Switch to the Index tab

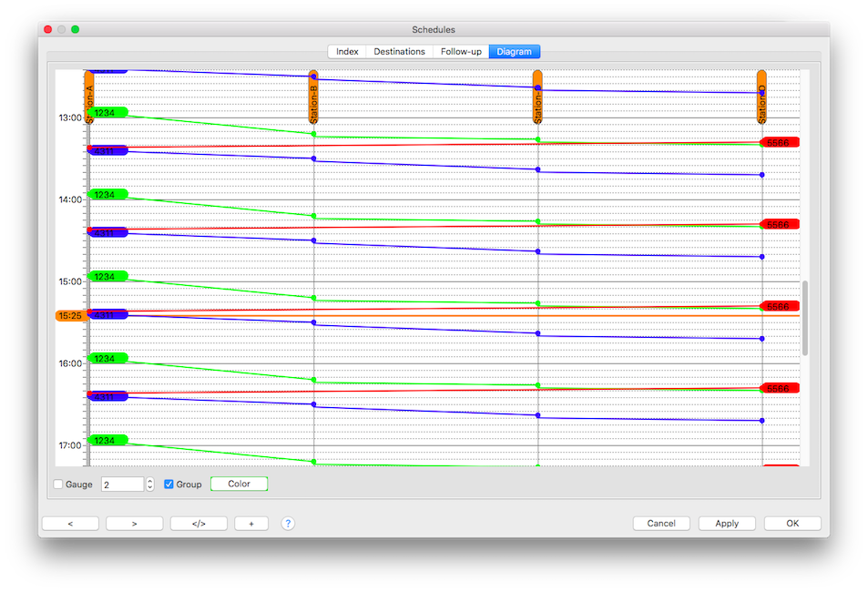coord(346,52)
